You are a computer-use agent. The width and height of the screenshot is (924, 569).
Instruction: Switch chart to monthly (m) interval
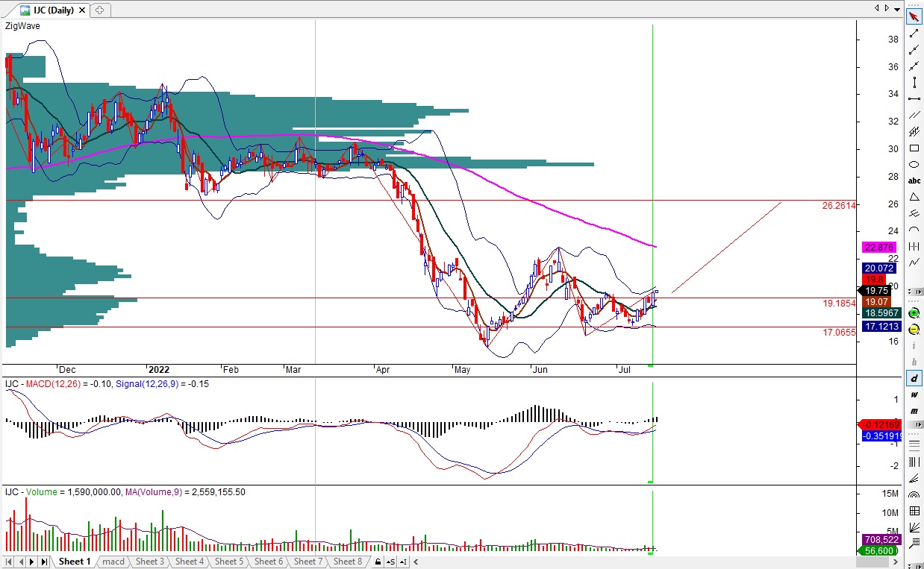click(914, 411)
